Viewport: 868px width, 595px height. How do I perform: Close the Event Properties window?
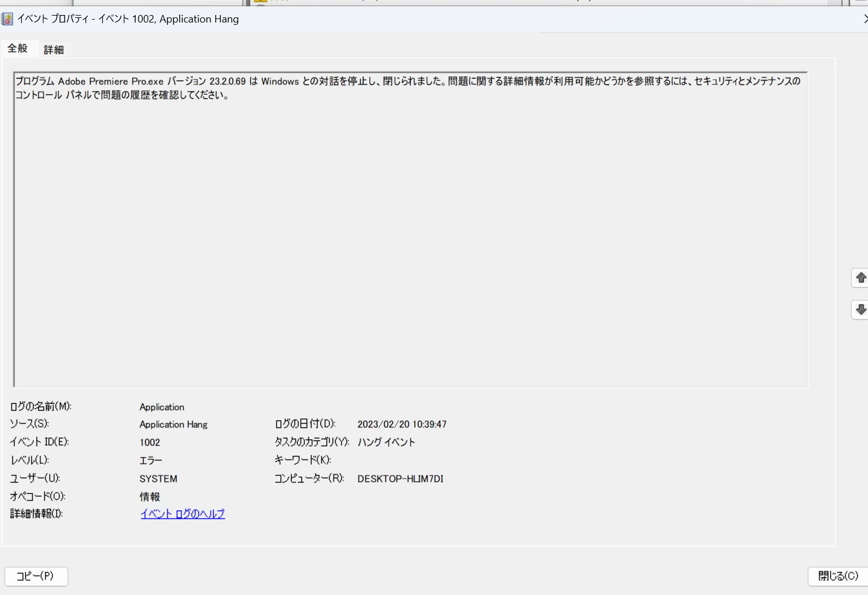click(x=865, y=19)
